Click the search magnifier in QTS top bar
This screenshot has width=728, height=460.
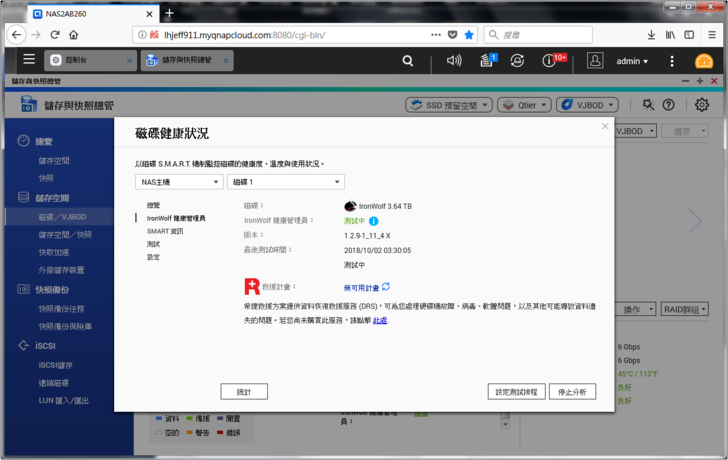(407, 61)
